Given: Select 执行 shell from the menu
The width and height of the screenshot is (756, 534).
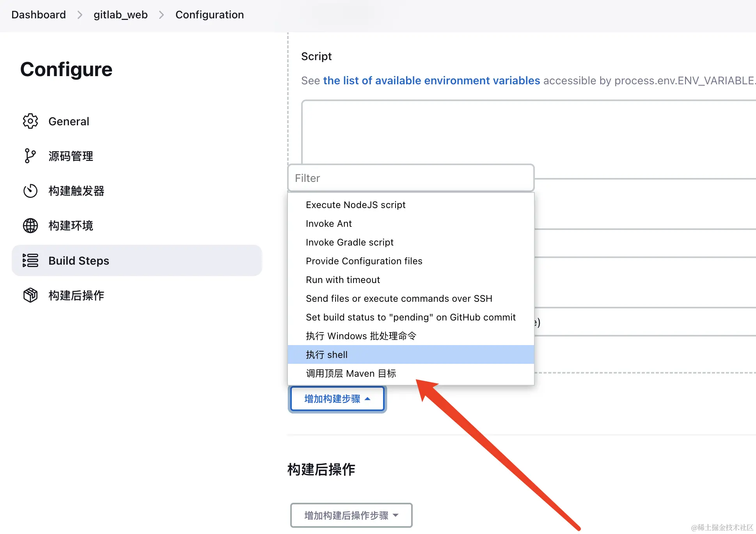Looking at the screenshot, I should (x=327, y=354).
